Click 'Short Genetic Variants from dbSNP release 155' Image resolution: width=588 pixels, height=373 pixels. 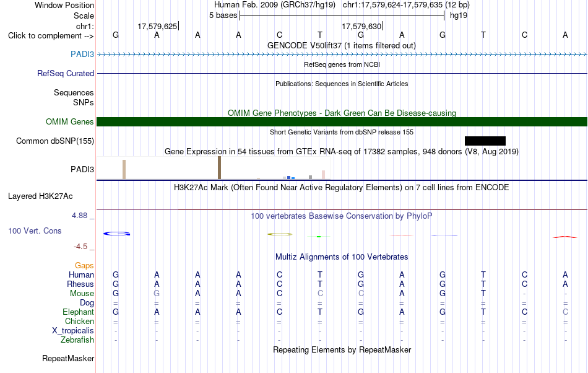[342, 132]
